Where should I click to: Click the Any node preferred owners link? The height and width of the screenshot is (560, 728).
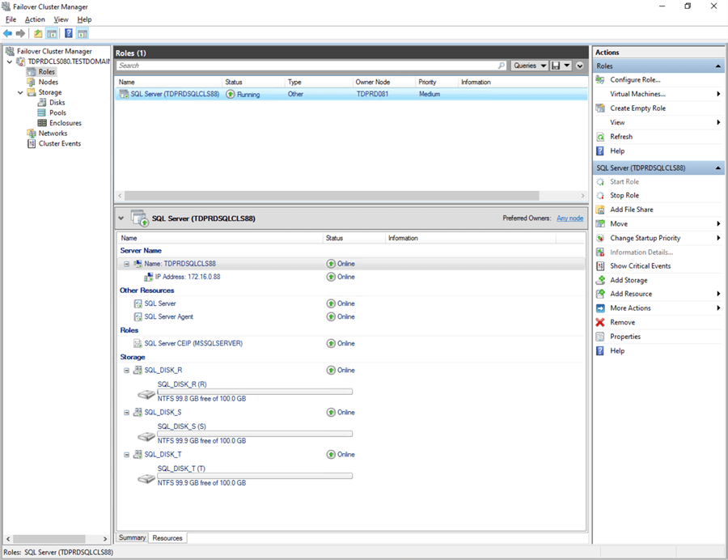569,218
